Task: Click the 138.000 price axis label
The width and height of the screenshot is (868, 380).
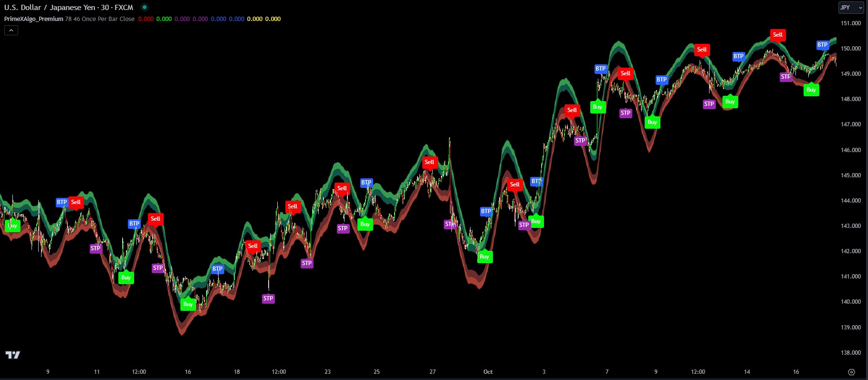Action: coord(851,353)
